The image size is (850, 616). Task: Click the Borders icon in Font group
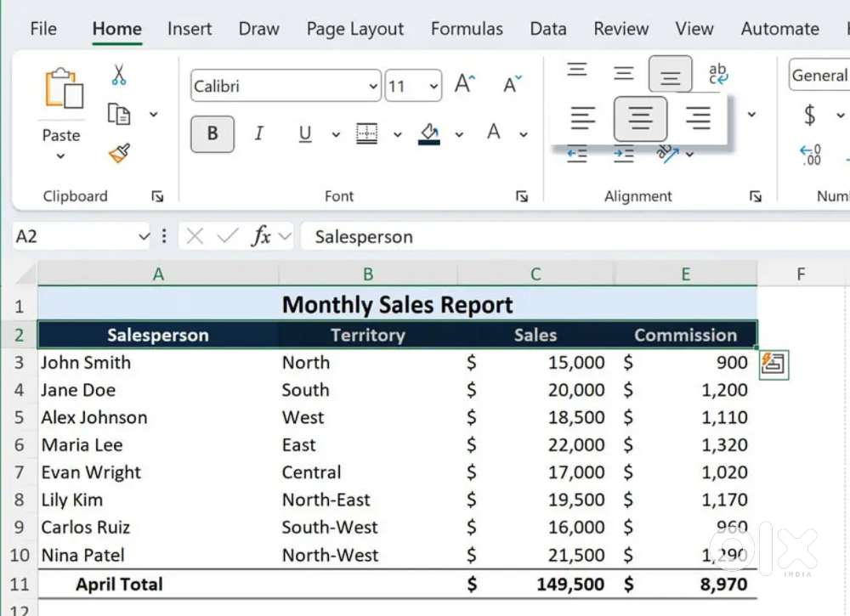pyautogui.click(x=366, y=133)
